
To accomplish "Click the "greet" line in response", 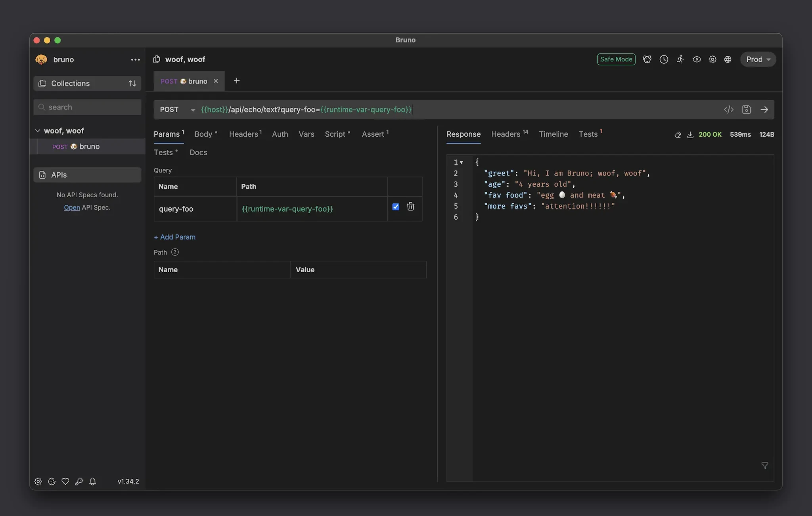I will 567,173.
